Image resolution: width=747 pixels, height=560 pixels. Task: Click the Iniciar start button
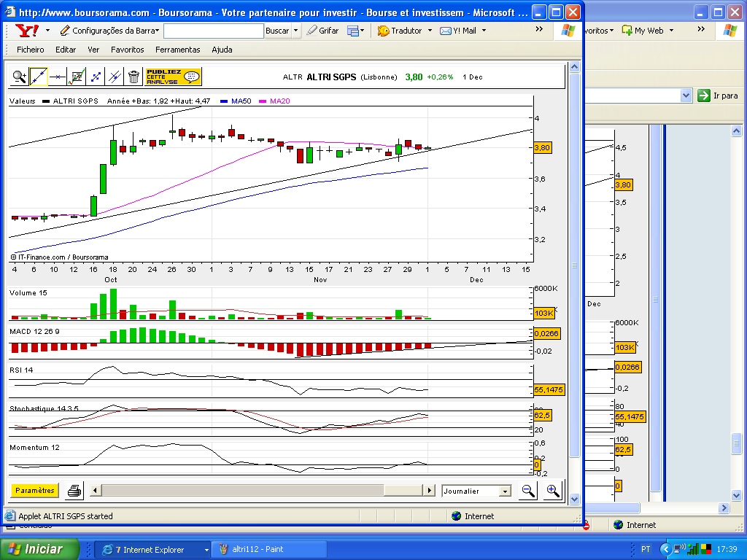(39, 549)
